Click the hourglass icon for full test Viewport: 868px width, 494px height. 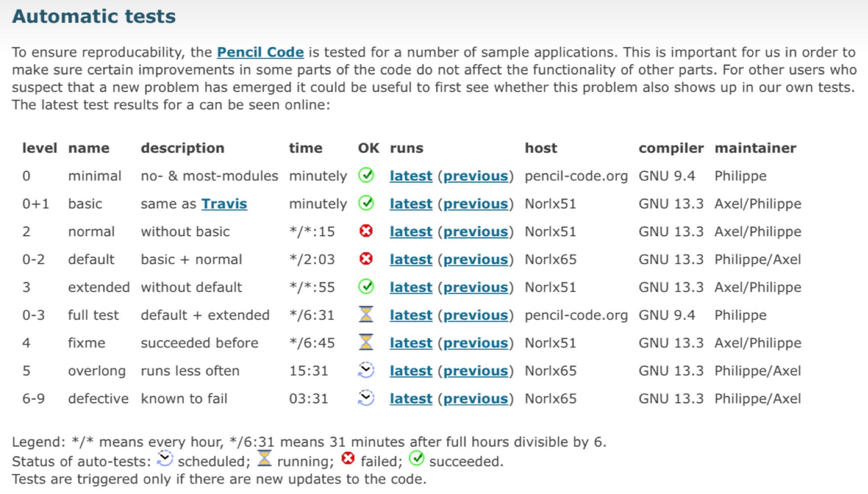click(366, 314)
